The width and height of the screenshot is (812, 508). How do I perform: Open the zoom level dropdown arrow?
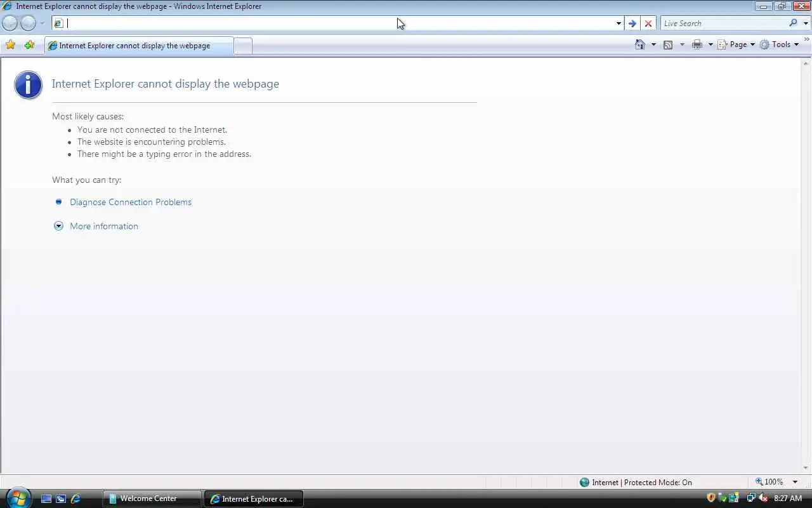point(795,482)
